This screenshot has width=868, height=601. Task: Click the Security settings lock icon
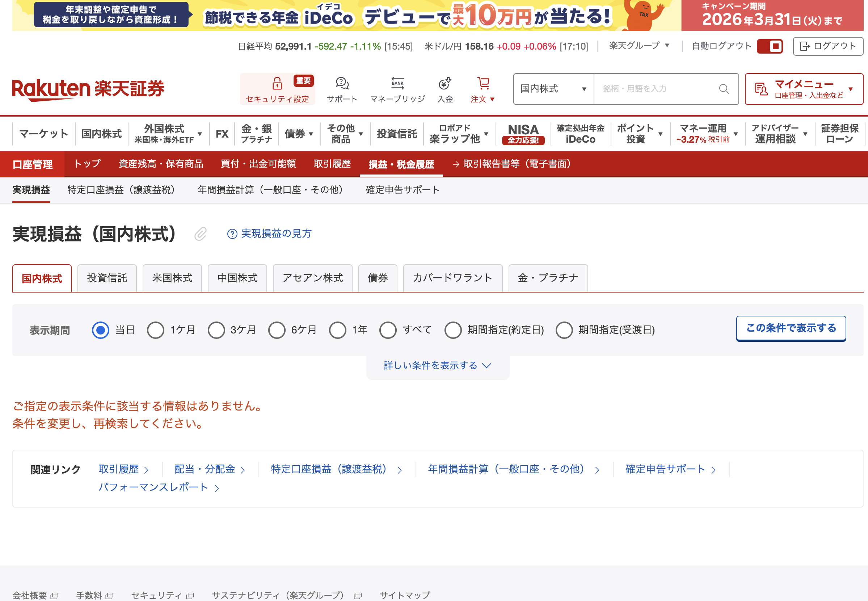[x=277, y=83]
